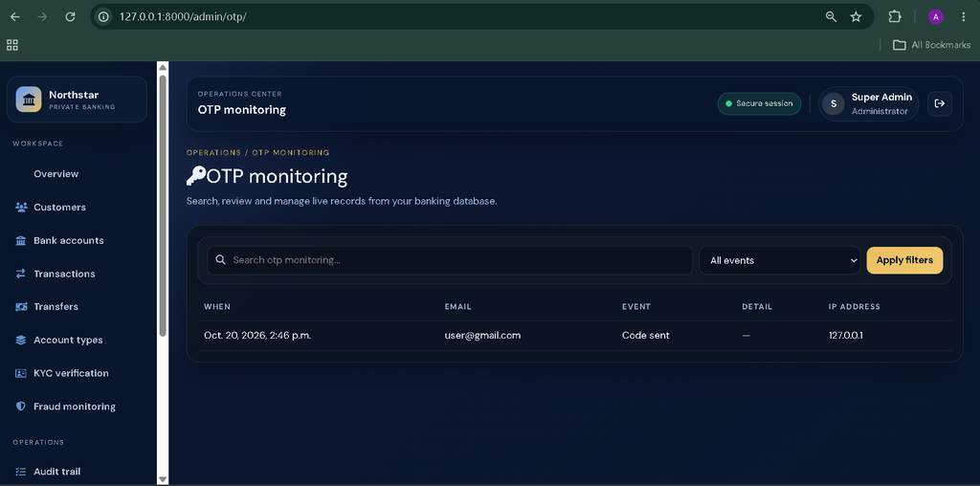Expand the All events dropdown
Viewport: 980px width, 486px height.
pos(779,260)
